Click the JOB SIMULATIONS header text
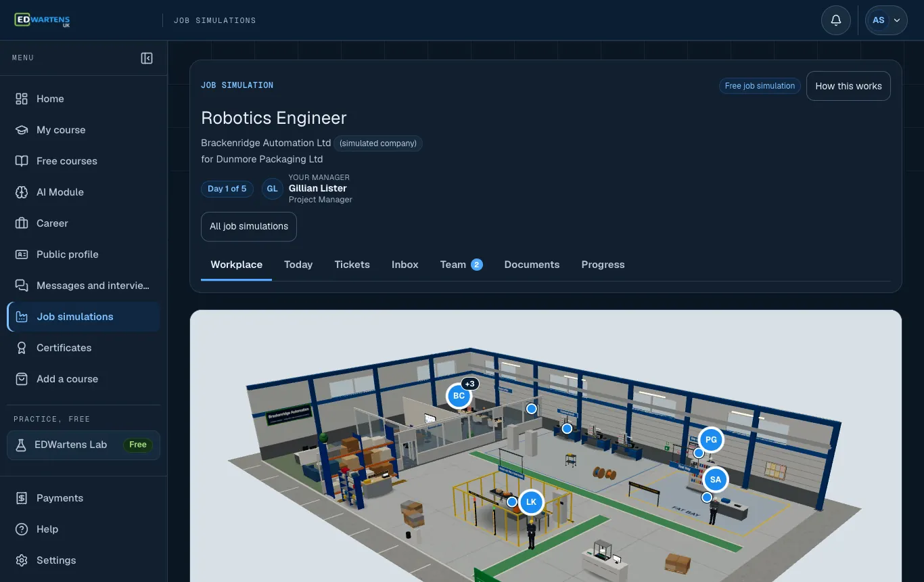Screen dimensions: 924x582 click(215, 20)
